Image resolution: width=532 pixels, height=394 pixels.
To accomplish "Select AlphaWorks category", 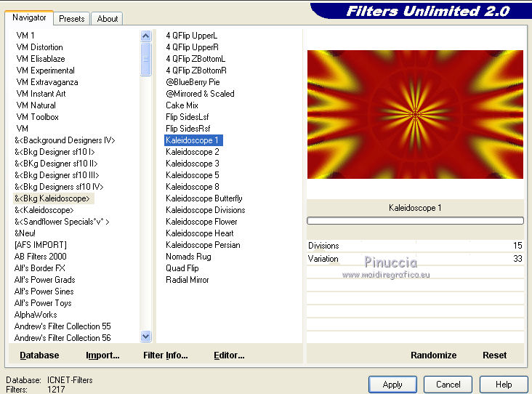I will [36, 315].
